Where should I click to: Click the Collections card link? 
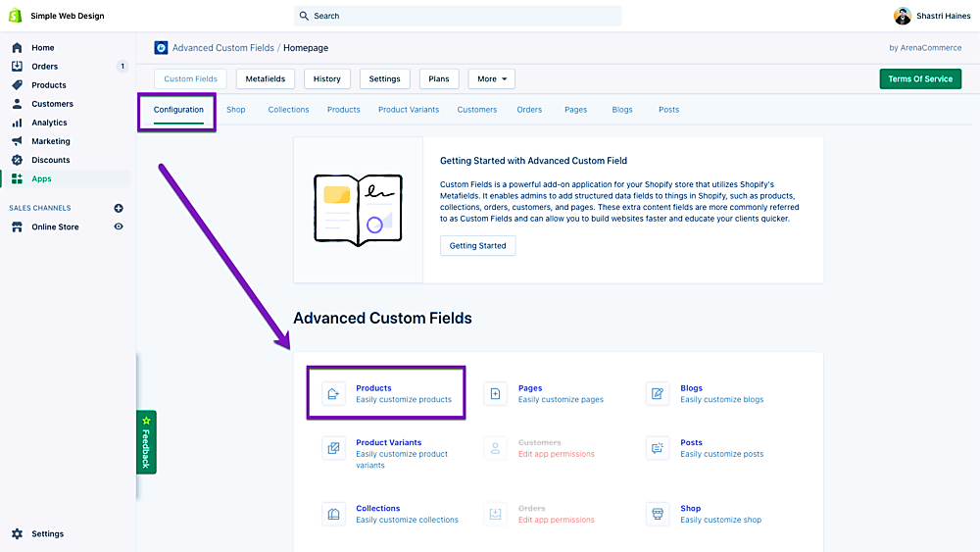pos(378,508)
